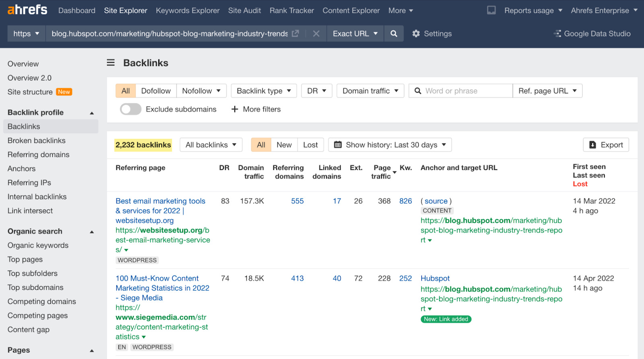Open Site structure in sidebar
The image size is (644, 359).
[x=30, y=92]
